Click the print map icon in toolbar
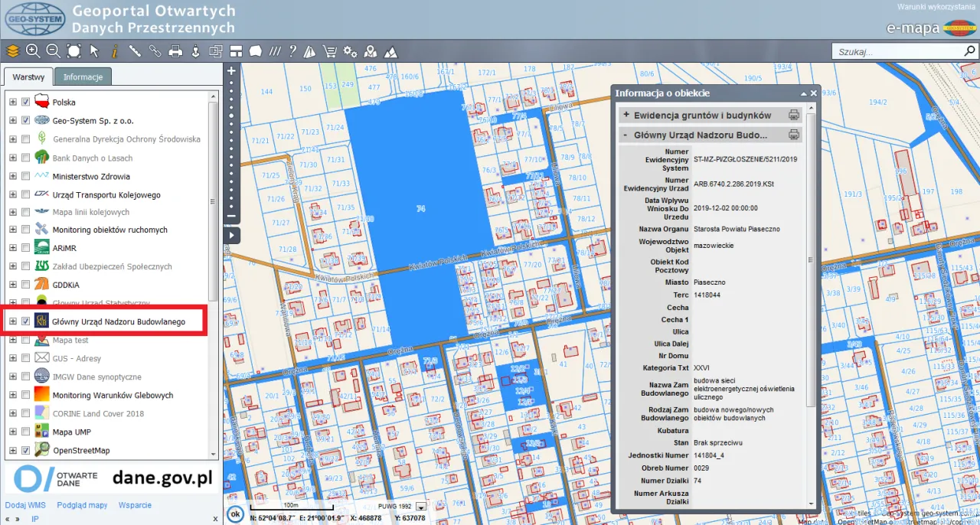980x525 pixels. [175, 51]
